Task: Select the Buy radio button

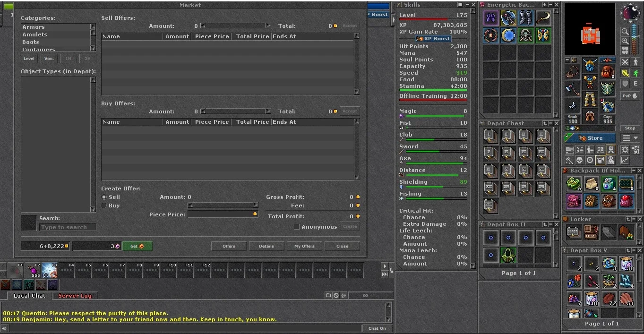Action: coord(104,206)
